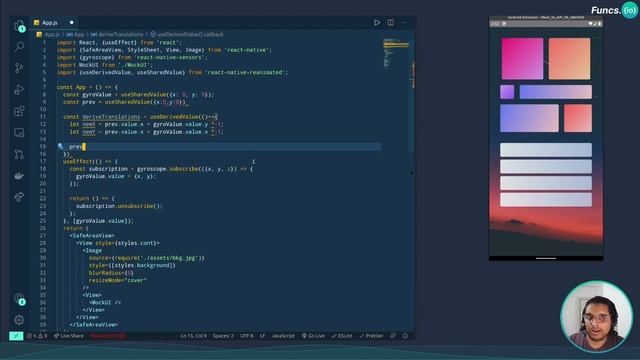Click the remote window indicator in status bar

tap(16, 336)
